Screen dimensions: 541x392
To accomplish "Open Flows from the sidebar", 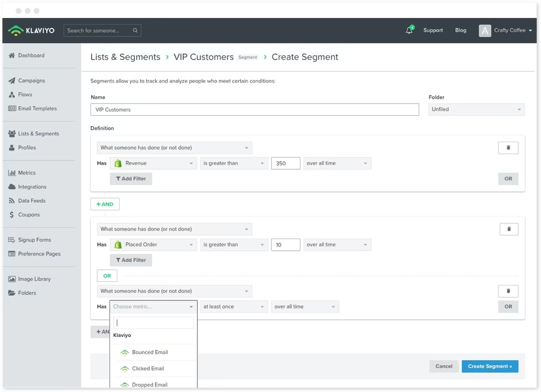I will pos(25,95).
